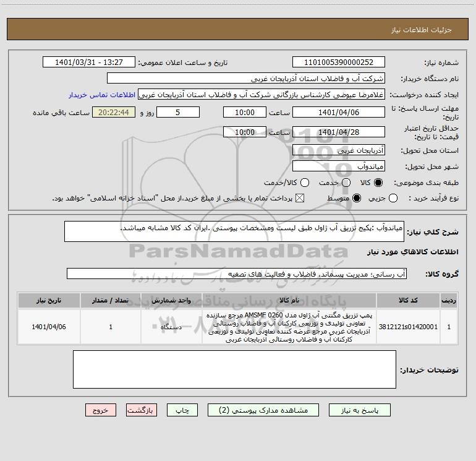Click the گروه کالا field

tap(237, 274)
